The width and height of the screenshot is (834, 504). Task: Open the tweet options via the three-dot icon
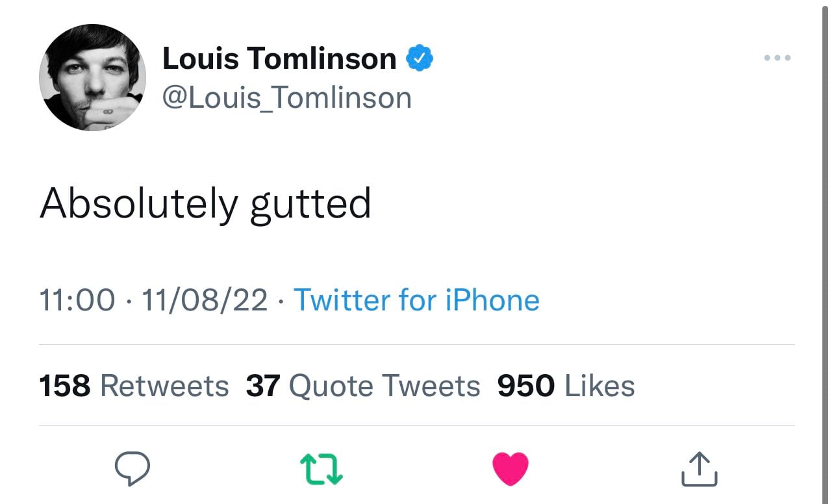777,58
